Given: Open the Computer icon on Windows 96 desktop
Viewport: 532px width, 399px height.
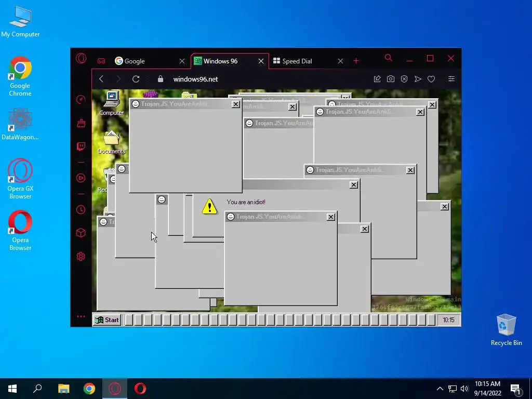Looking at the screenshot, I should pos(112,103).
